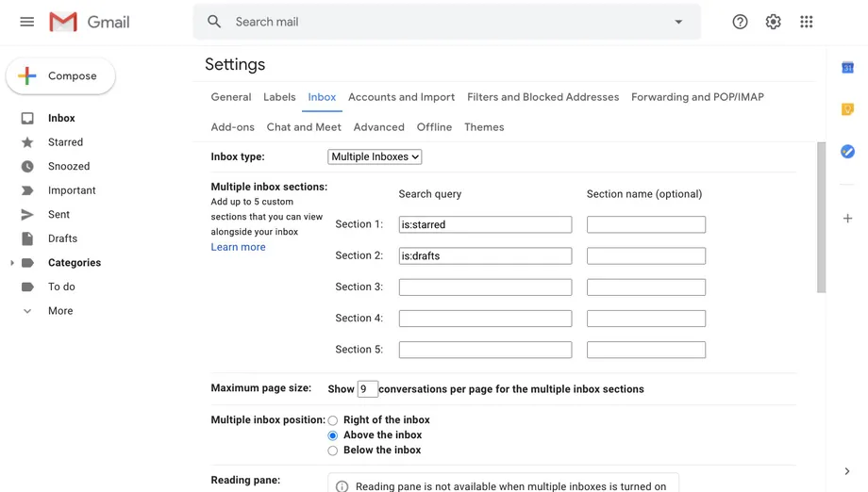This screenshot has width=868, height=492.
Task: Click the info icon in Reading pane notice
Action: coord(342,486)
